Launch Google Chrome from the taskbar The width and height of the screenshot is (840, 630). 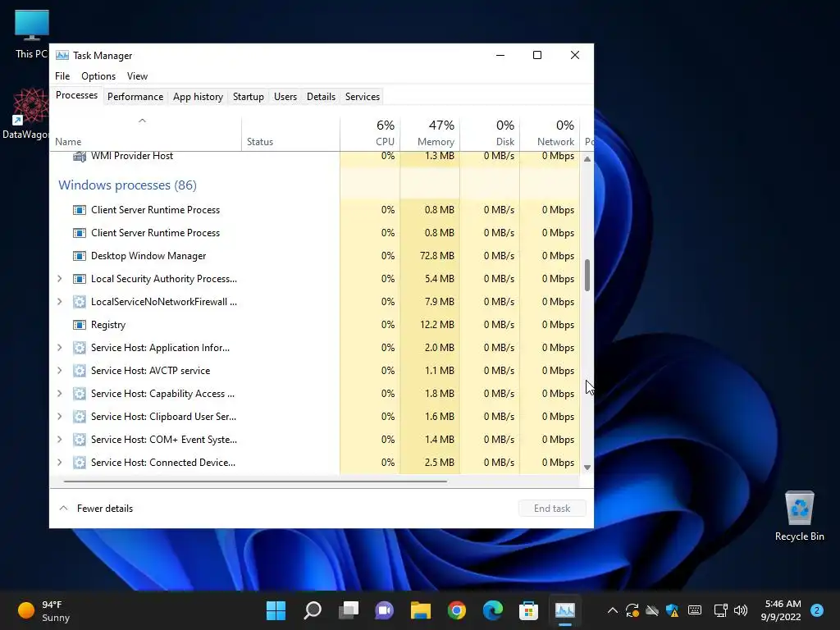(457, 610)
